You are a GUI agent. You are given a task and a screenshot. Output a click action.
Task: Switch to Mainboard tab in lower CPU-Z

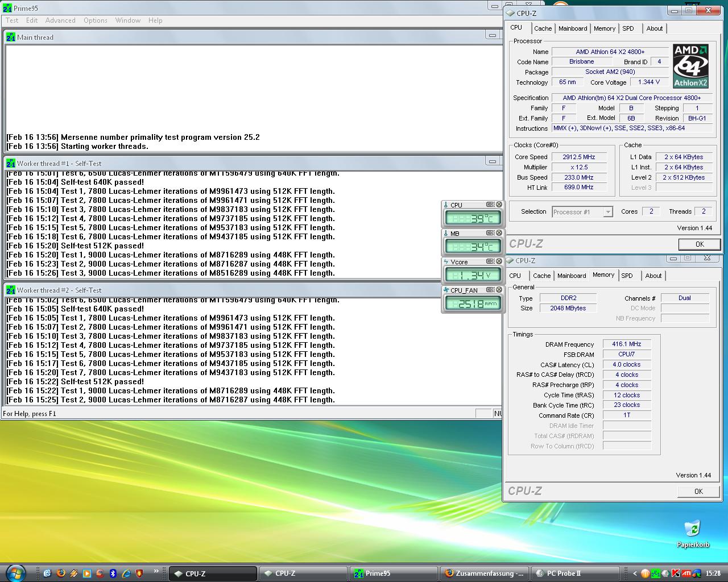tap(572, 276)
